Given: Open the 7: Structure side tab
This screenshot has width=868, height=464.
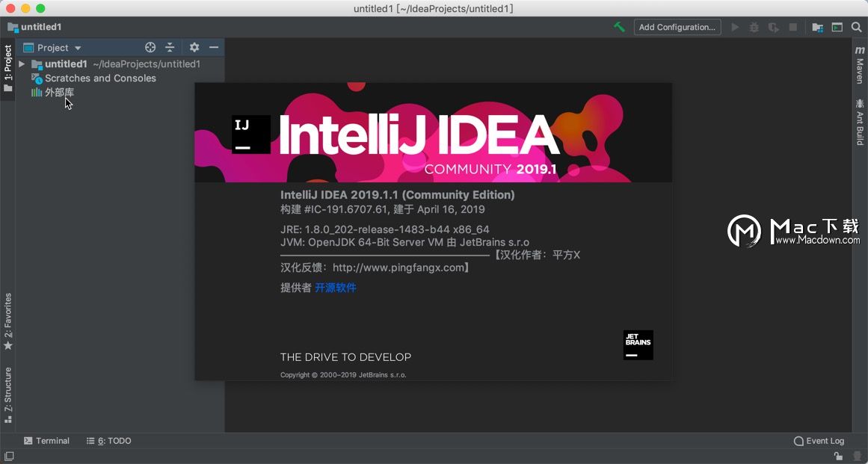Looking at the screenshot, I should [7, 395].
